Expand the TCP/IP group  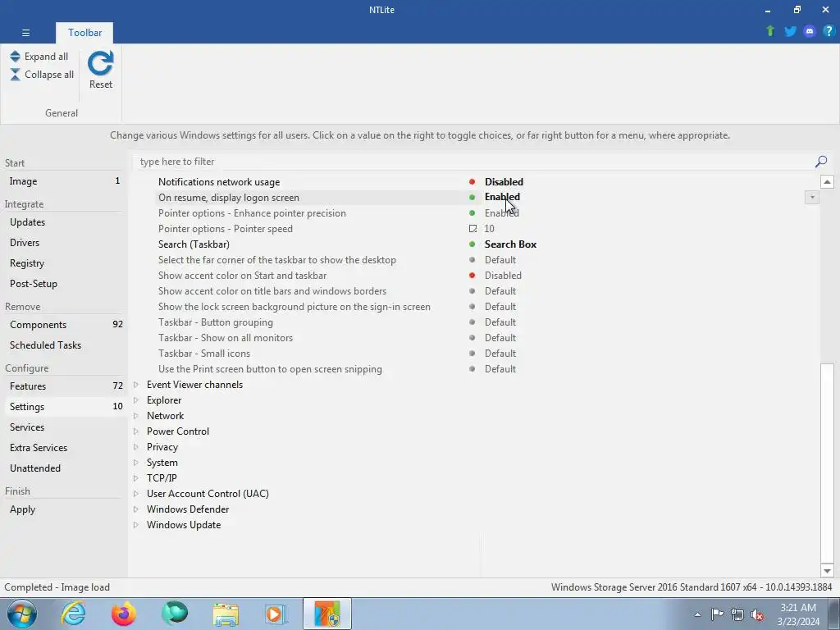click(x=136, y=478)
